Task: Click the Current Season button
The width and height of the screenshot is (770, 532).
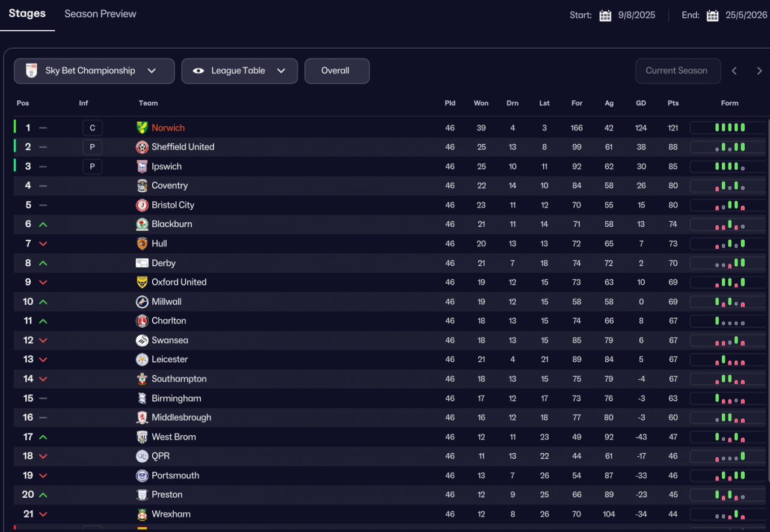Action: point(677,71)
